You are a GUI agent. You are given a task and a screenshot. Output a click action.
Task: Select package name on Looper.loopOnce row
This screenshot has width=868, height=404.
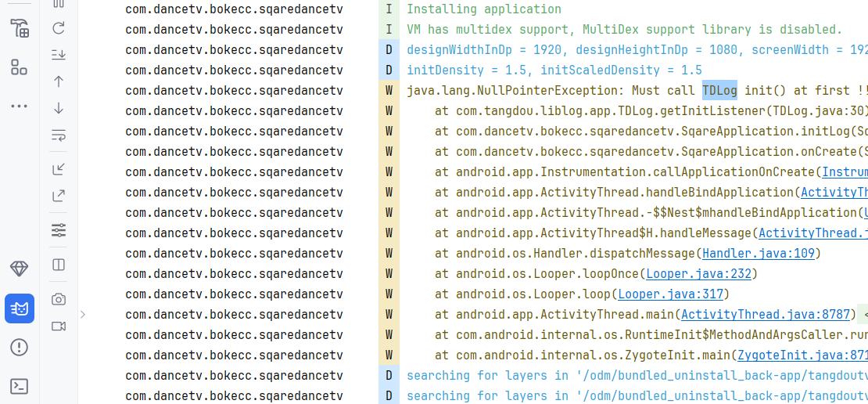click(234, 274)
